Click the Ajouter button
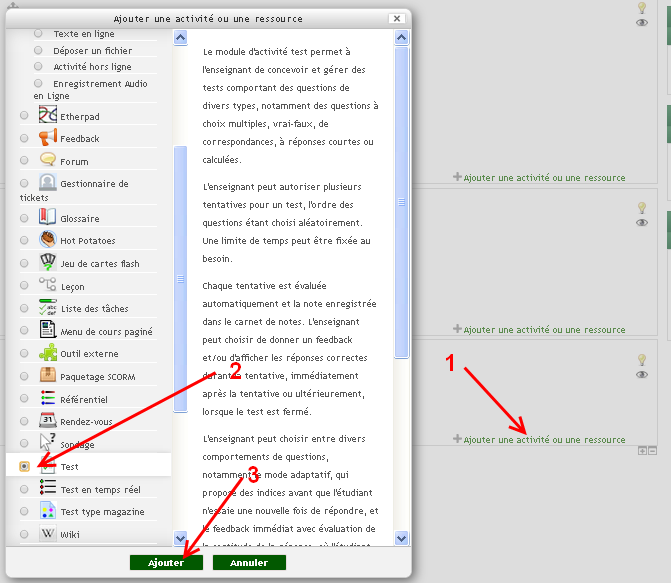 [166, 562]
